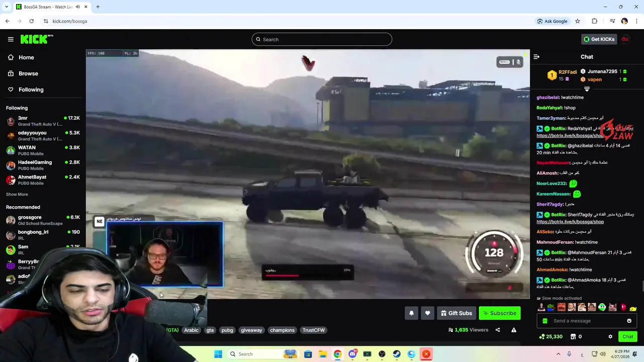Click the white cat quick emote

coord(613,307)
